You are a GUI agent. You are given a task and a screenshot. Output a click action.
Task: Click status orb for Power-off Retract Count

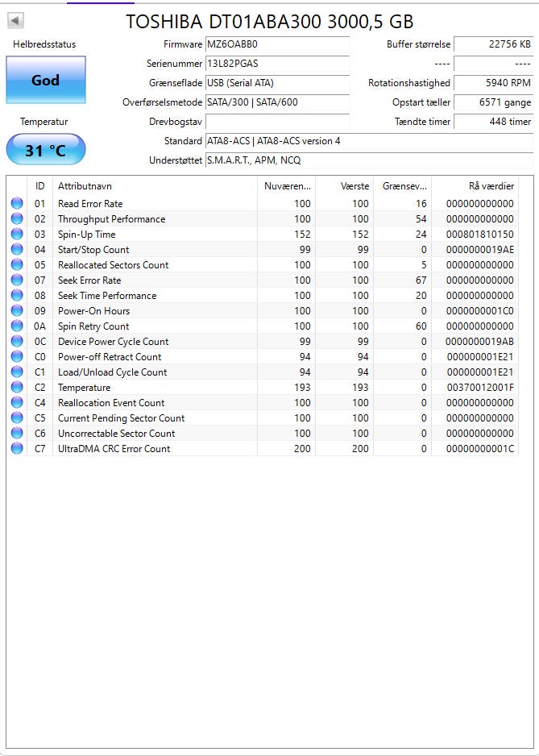coord(17,357)
